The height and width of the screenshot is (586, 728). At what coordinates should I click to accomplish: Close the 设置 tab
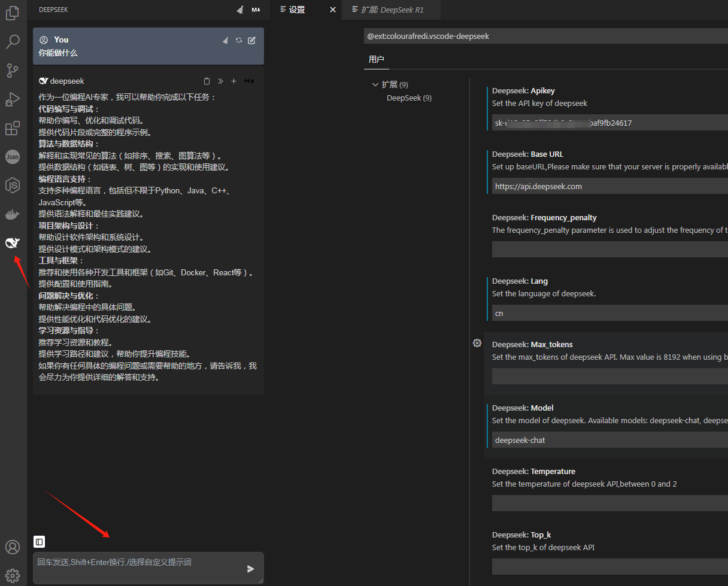pos(333,10)
